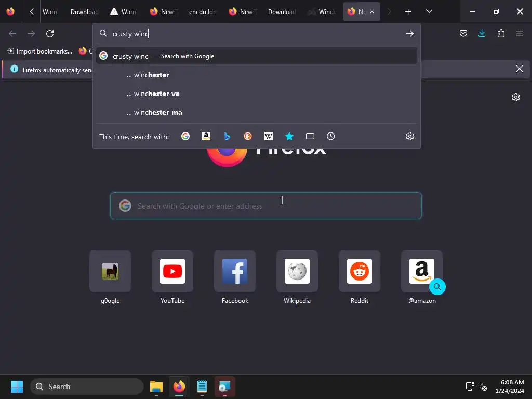
Task: Open Notepad from the taskbar
Action: point(202,387)
